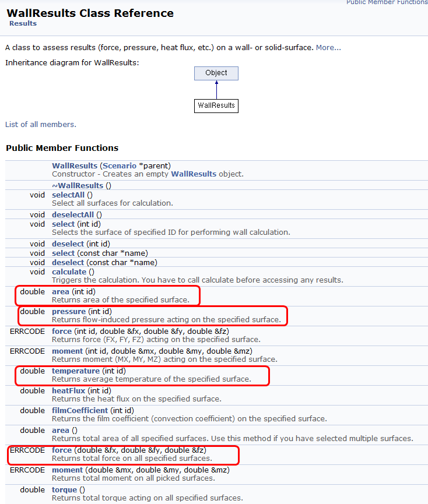Open the torque function link
The image size is (428, 504).
coord(64,490)
